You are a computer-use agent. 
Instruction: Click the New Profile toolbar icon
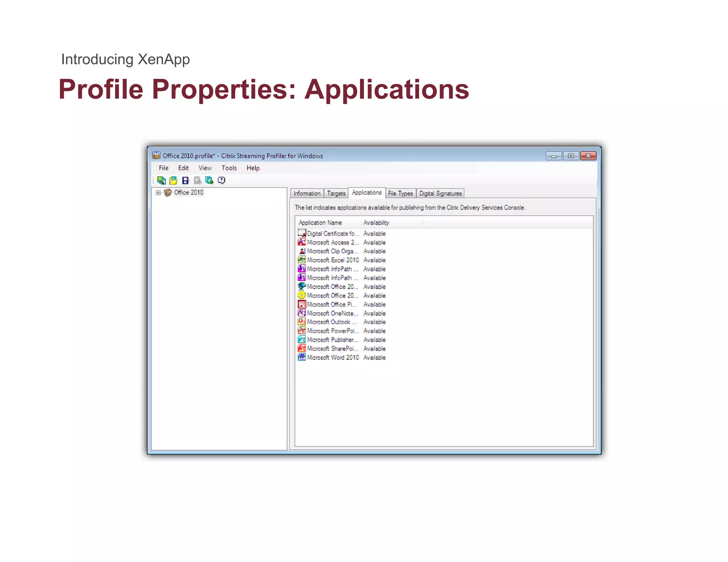[x=161, y=180]
